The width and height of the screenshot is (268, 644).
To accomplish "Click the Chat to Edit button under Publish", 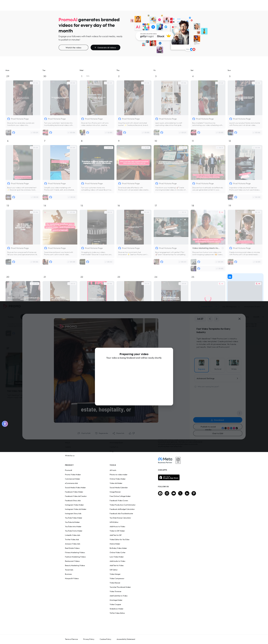I will [x=218, y=433].
